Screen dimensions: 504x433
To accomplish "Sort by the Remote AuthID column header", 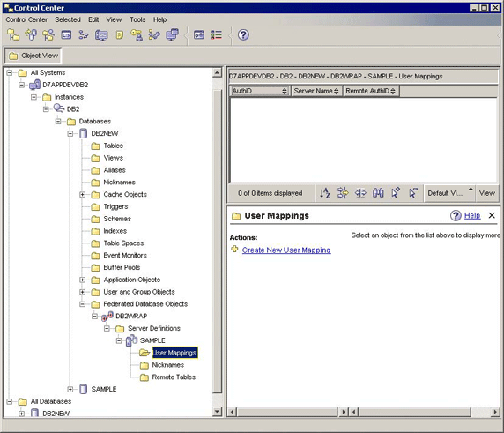I will tap(371, 91).
